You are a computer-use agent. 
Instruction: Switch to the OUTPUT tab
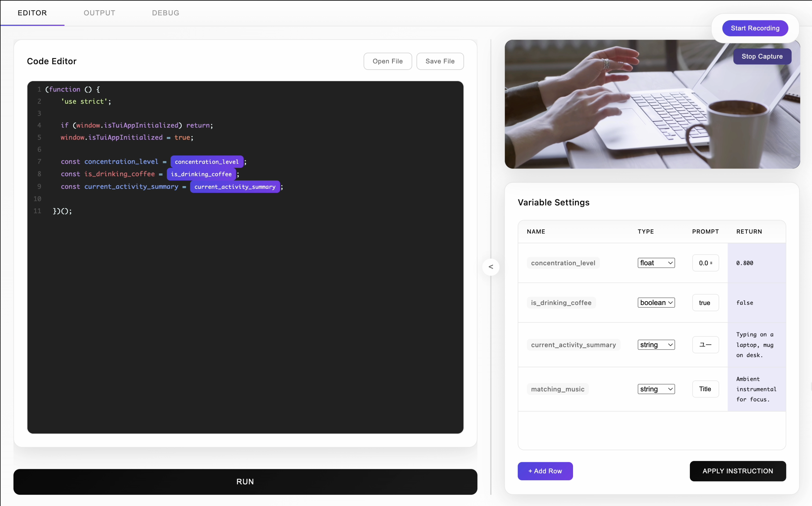point(99,13)
